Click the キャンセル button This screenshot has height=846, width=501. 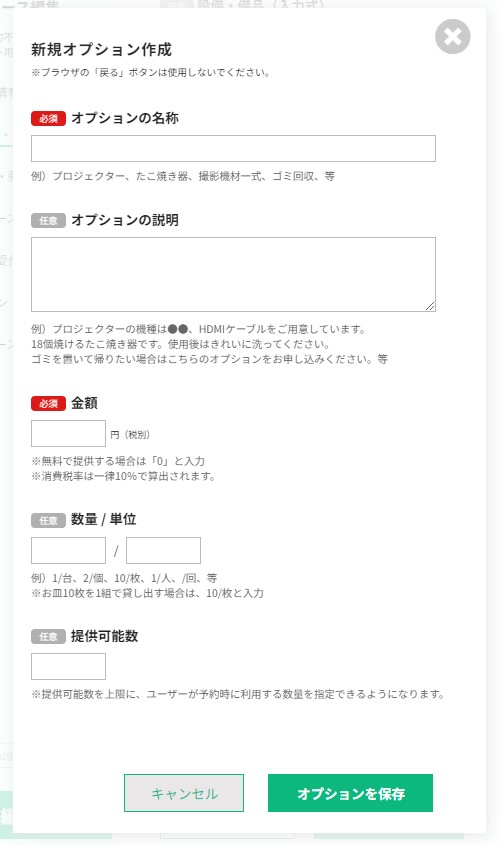coord(184,793)
